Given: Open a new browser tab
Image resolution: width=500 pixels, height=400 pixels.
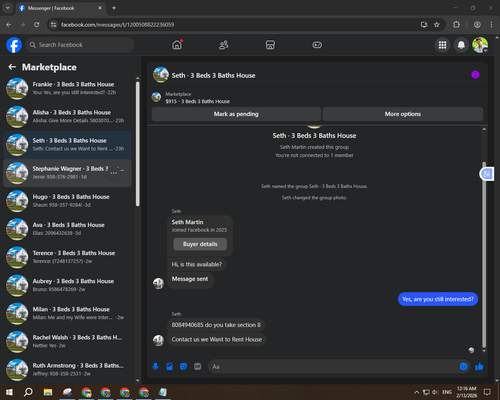Looking at the screenshot, I should pyautogui.click(x=114, y=8).
